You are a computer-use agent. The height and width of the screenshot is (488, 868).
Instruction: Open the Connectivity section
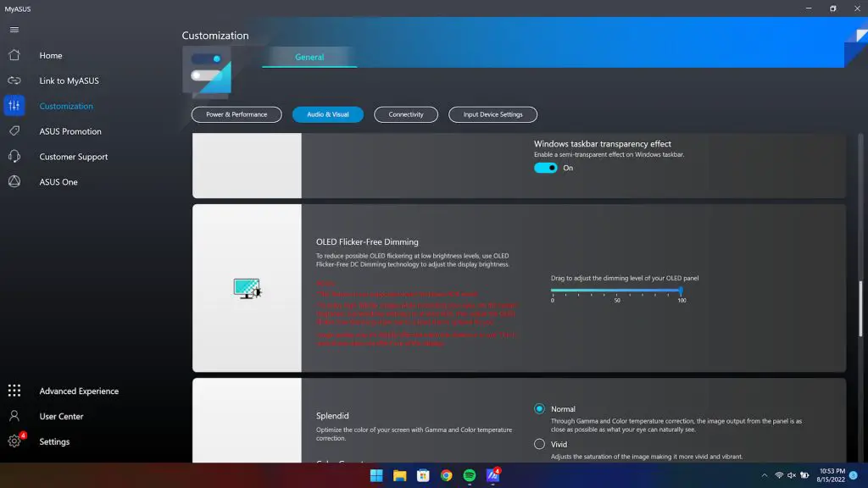click(406, 114)
